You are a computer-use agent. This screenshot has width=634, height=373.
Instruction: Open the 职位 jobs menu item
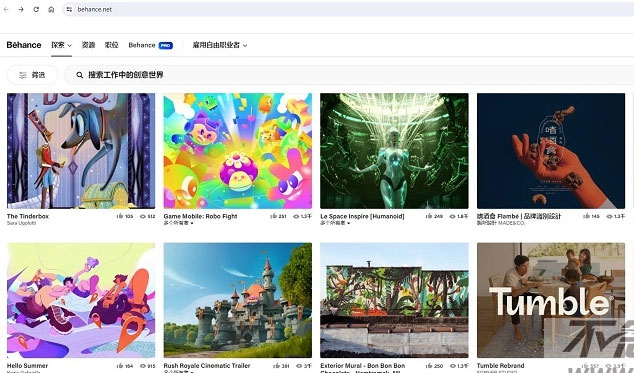point(112,45)
